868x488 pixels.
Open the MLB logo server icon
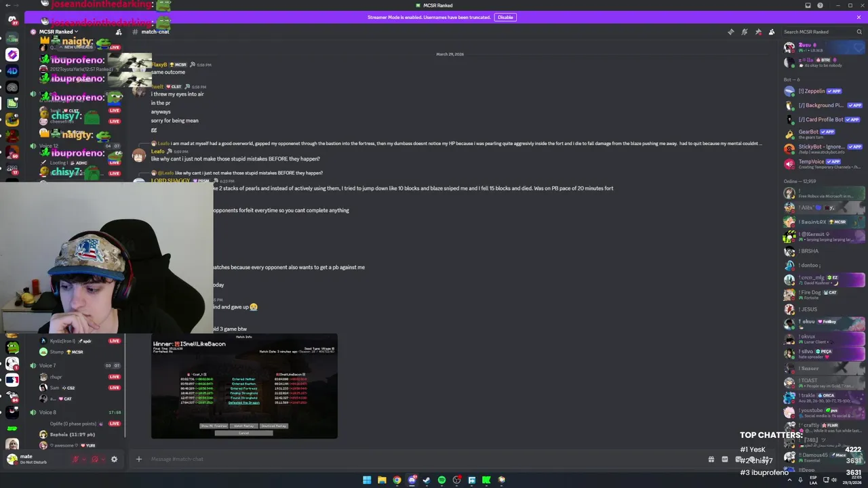tap(12, 380)
